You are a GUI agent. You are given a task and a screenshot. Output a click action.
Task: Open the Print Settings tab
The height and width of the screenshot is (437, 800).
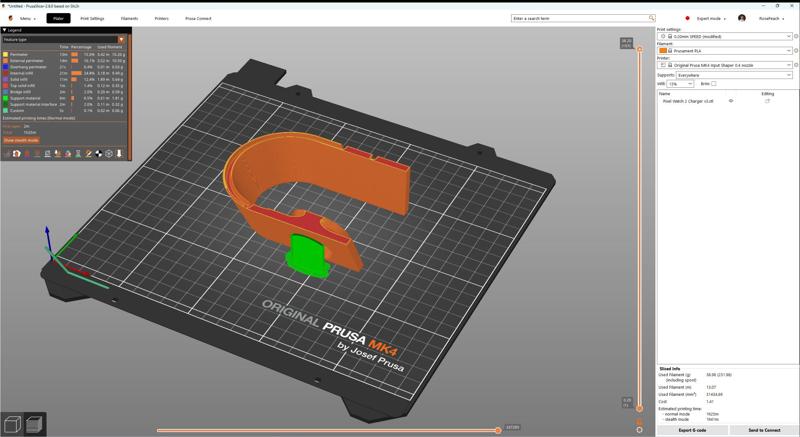[92, 18]
